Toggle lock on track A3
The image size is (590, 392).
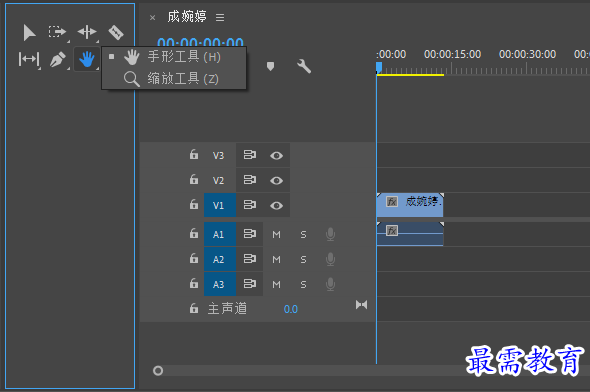point(194,283)
